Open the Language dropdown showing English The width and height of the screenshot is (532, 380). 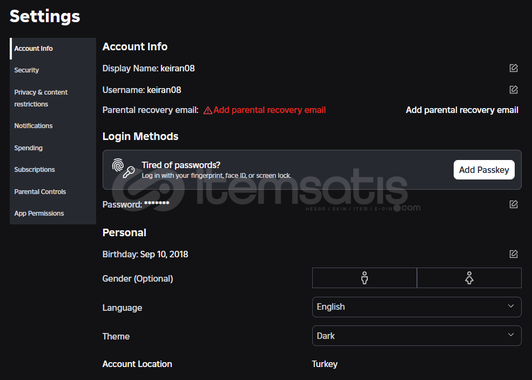417,307
